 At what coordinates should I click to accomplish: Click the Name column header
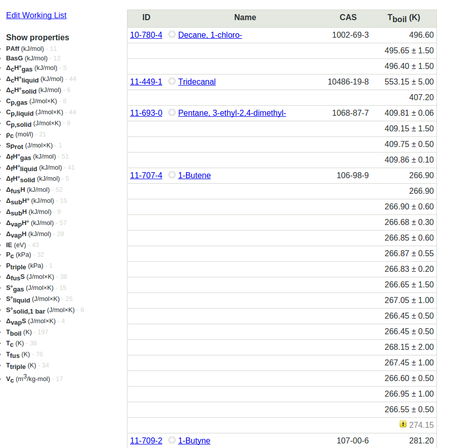[245, 17]
